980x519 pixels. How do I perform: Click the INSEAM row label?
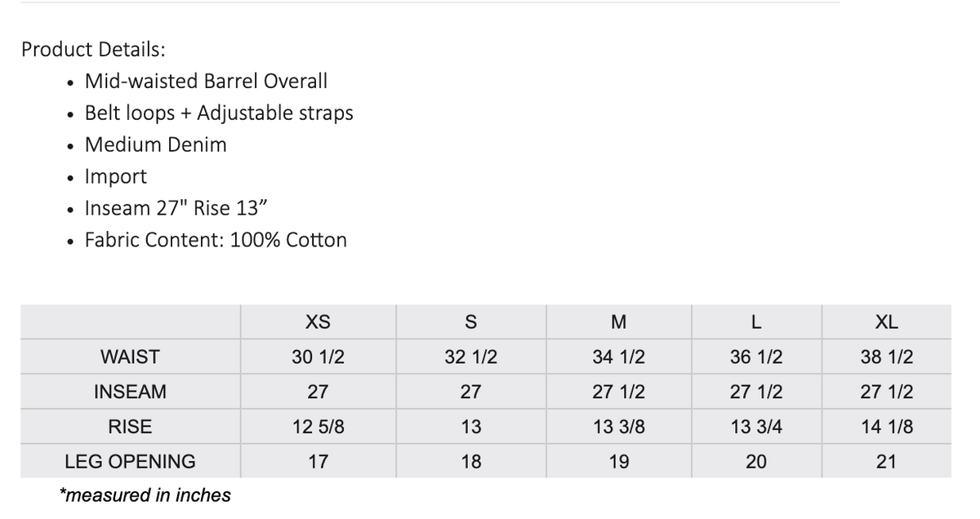click(x=130, y=392)
